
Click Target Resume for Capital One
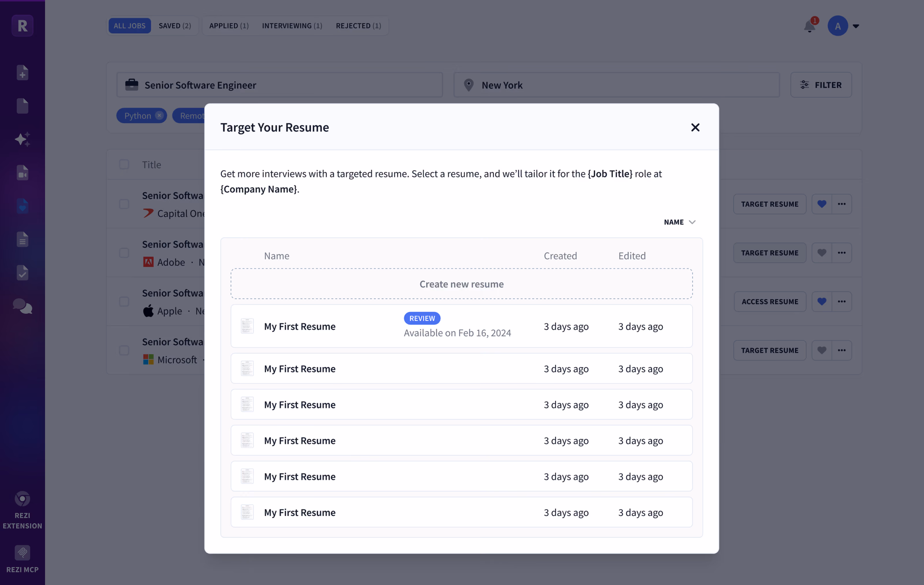(x=770, y=204)
